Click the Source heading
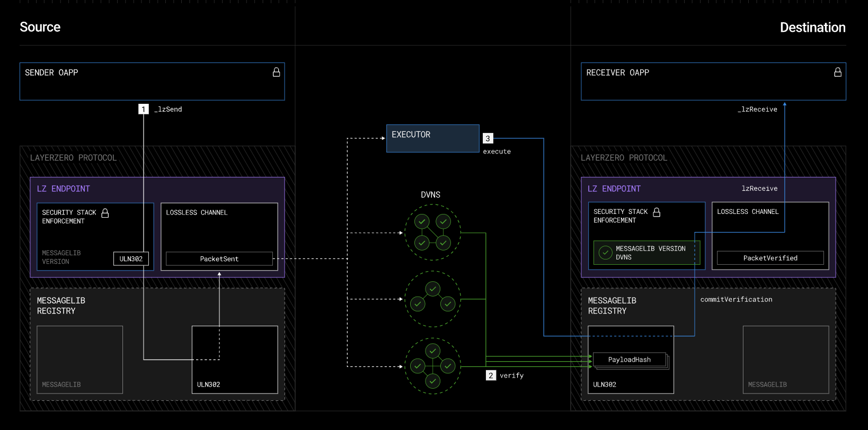This screenshot has width=868, height=430. coord(40,27)
